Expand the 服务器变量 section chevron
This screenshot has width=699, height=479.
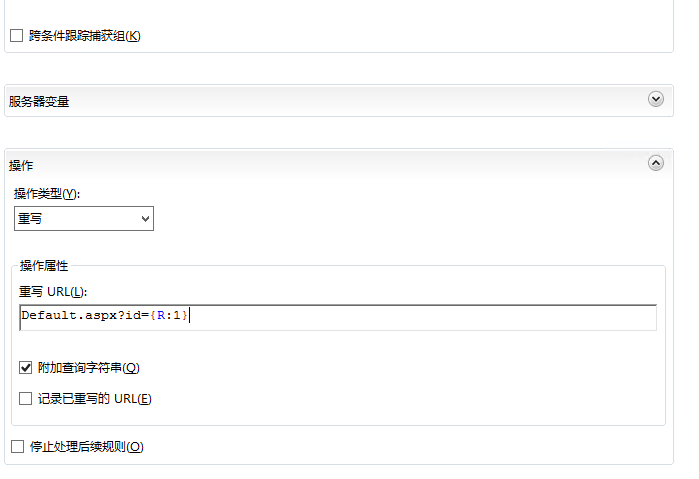[655, 99]
